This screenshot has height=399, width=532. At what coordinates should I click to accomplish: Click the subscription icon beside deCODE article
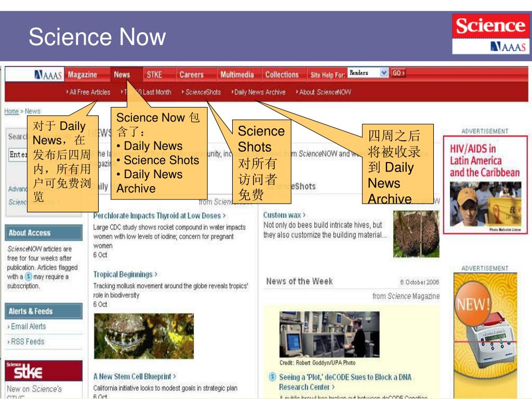tap(272, 377)
